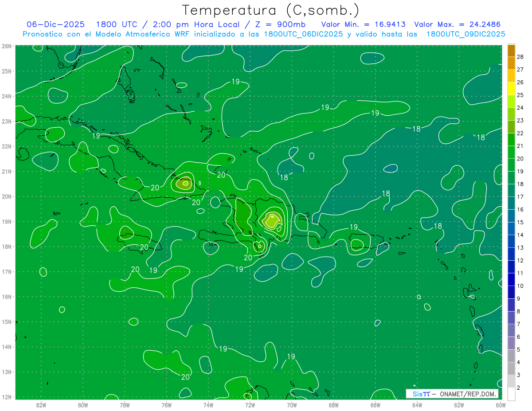Click latitude label '12N'
The image size is (532, 411).
[x=6, y=397]
